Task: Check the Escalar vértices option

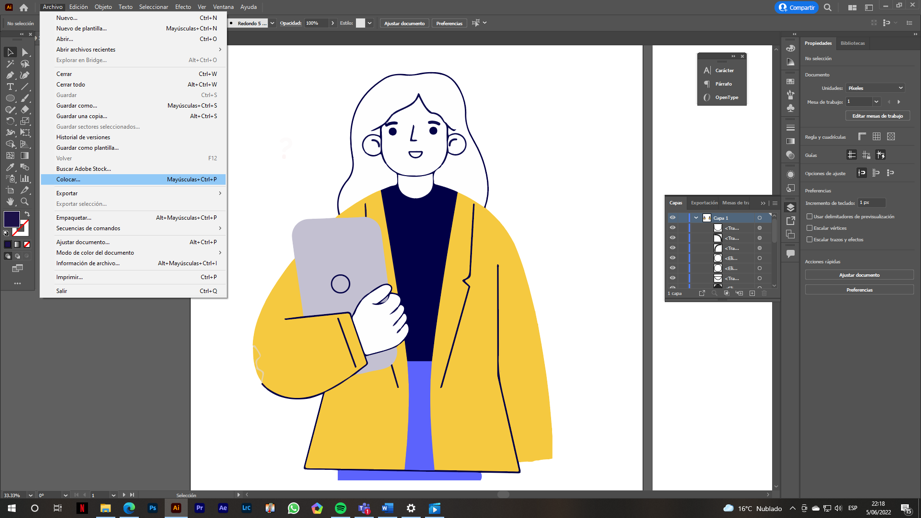Action: point(810,228)
